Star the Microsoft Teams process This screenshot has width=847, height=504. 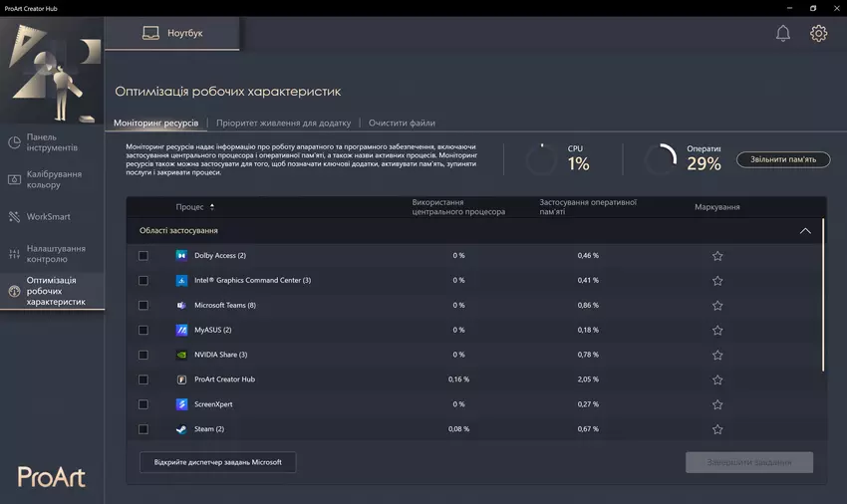point(717,305)
